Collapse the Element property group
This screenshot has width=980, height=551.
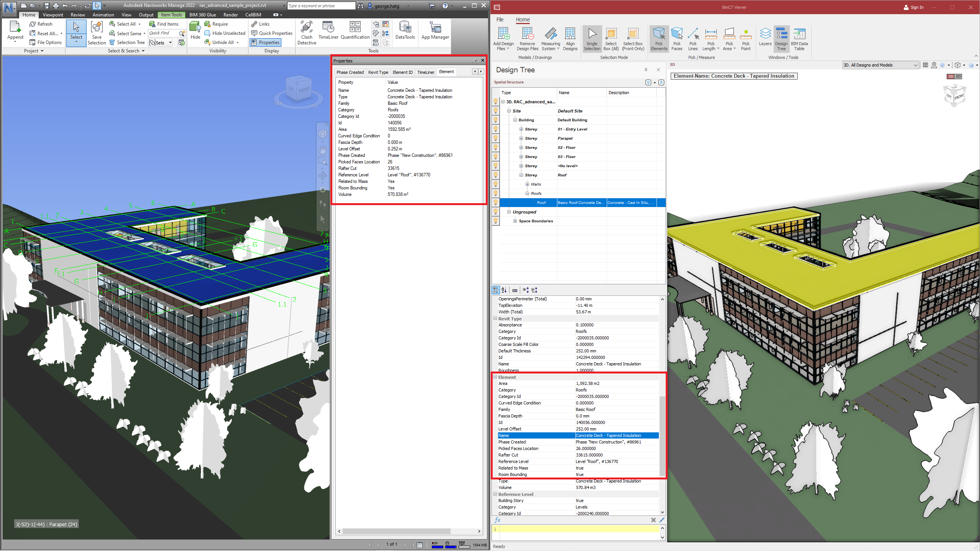[x=495, y=377]
